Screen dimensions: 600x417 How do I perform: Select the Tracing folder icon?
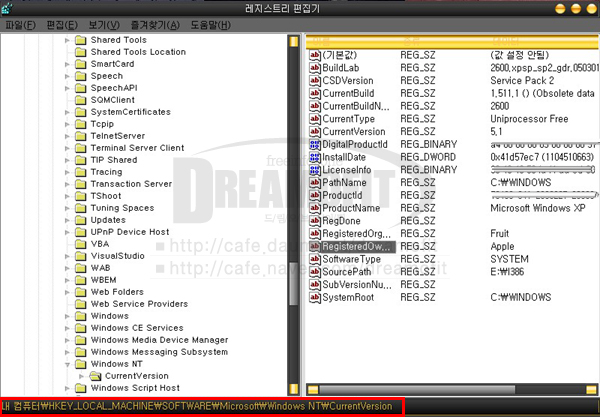(80, 172)
